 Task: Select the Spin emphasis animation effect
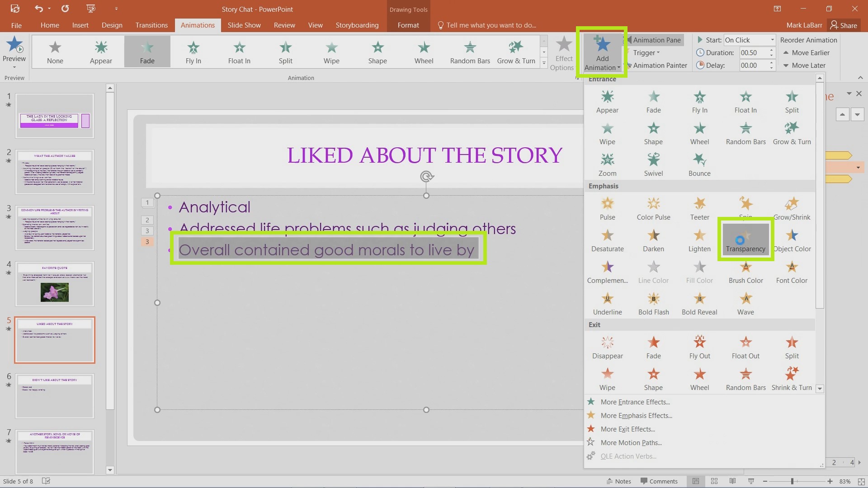click(x=746, y=209)
